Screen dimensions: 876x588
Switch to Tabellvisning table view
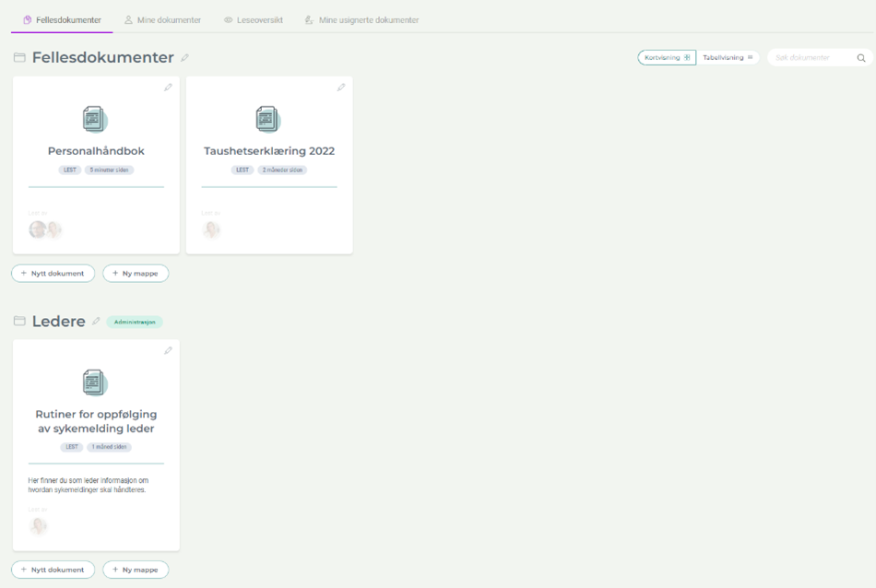728,57
